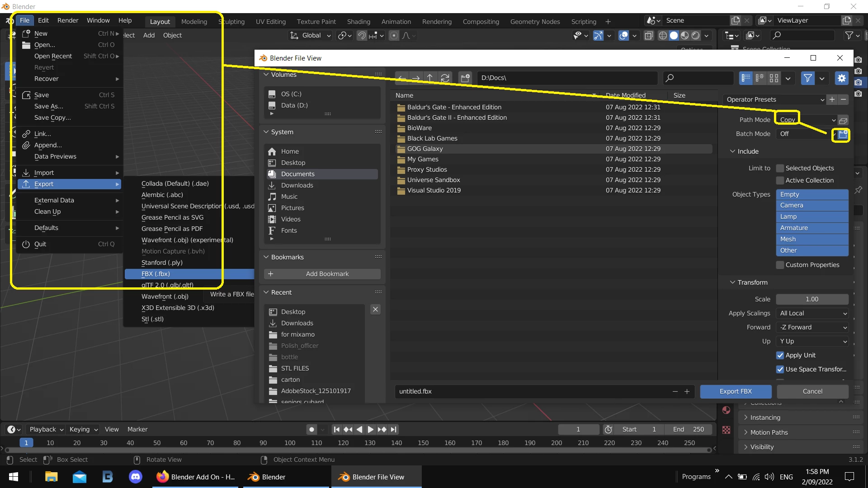
Task: Check the Custom Properties checkbox
Action: [780, 265]
